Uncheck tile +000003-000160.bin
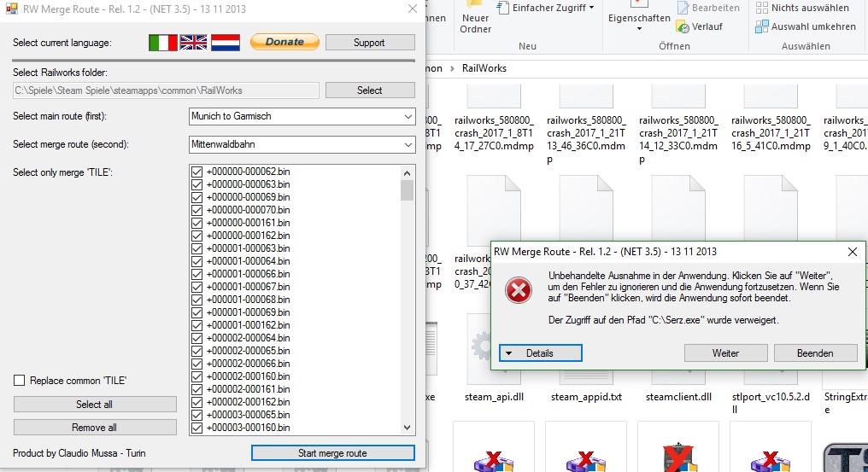 196,427
